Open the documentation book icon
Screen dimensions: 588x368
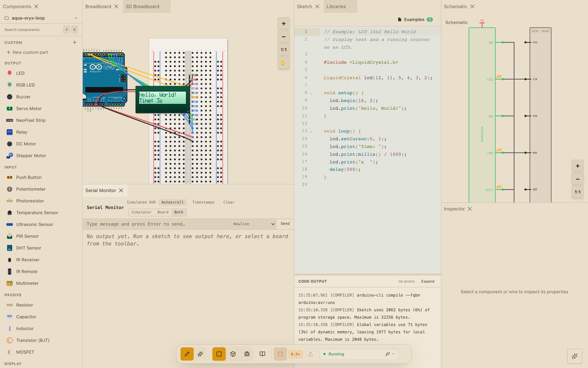[x=262, y=354]
